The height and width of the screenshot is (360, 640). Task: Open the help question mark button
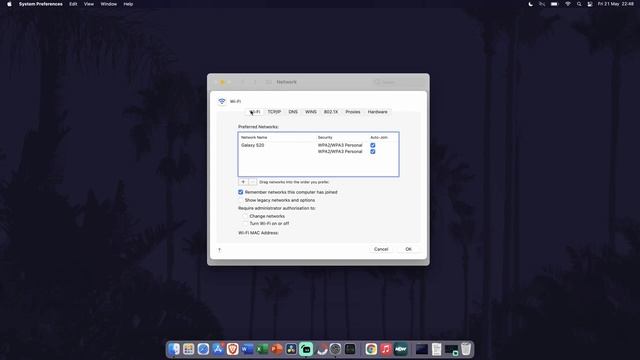pos(220,250)
